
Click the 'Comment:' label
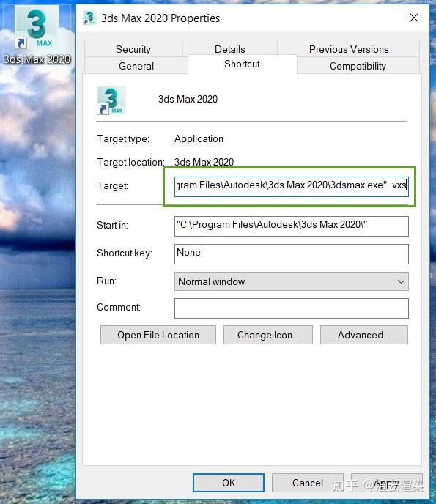point(118,307)
